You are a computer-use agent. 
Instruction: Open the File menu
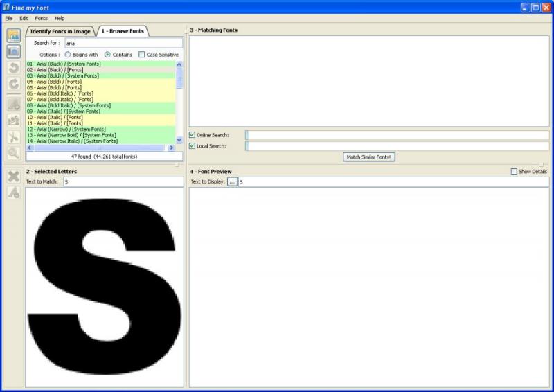tap(9, 19)
